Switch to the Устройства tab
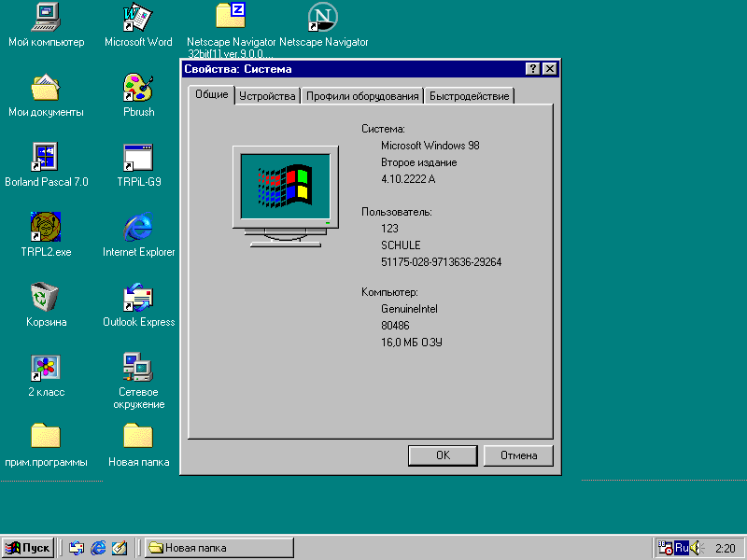747x560 pixels. click(x=267, y=96)
